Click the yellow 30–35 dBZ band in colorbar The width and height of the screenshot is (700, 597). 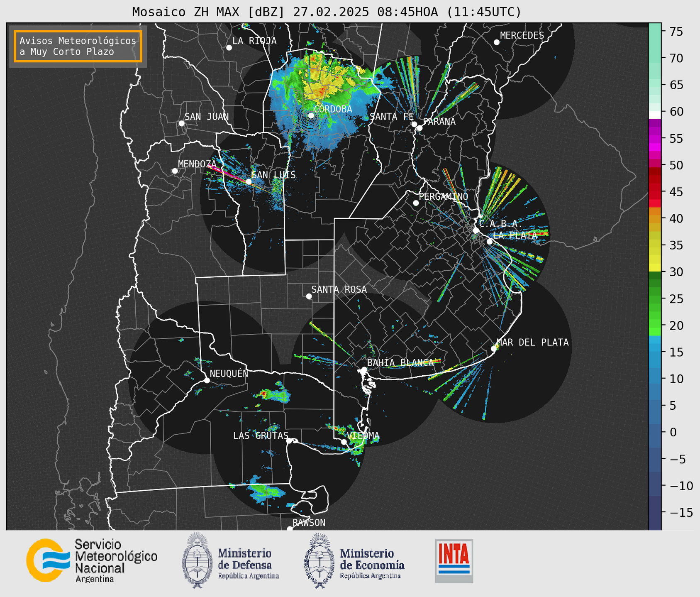(x=655, y=259)
